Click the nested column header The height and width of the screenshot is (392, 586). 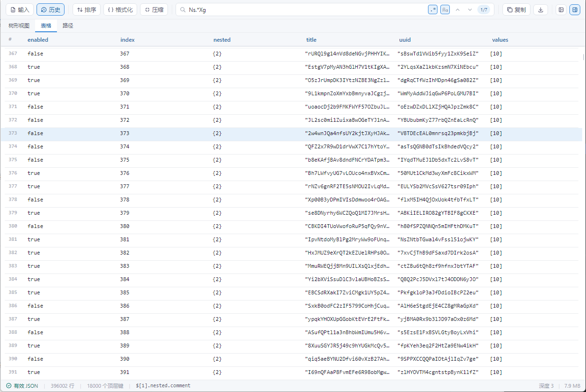point(222,40)
